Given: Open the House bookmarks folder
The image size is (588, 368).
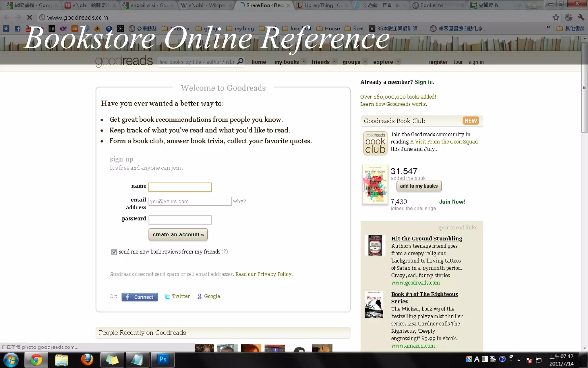Looking at the screenshot, I should pyautogui.click(x=328, y=28).
